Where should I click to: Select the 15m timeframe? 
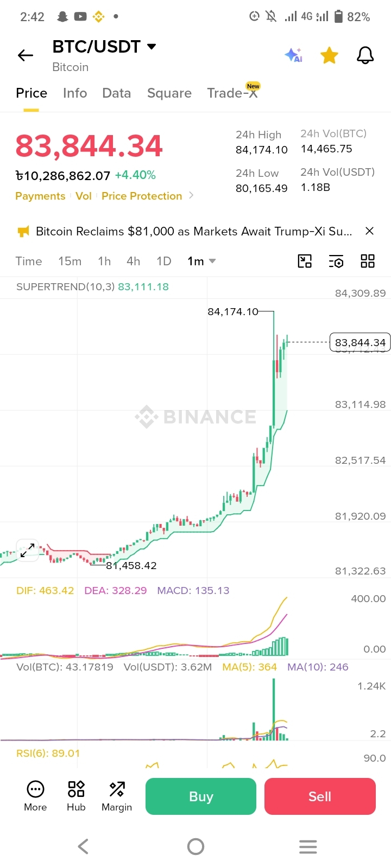coord(70,261)
